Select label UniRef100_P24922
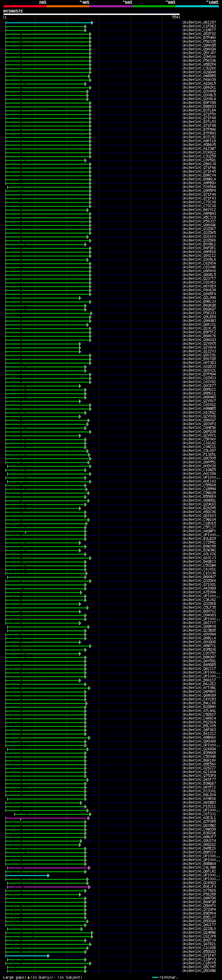 (199, 153)
